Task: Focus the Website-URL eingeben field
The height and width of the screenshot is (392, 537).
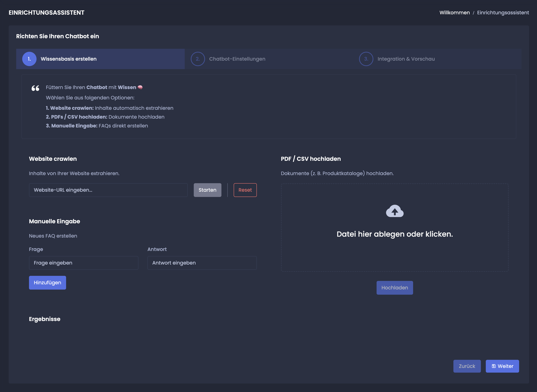Action: [x=108, y=190]
